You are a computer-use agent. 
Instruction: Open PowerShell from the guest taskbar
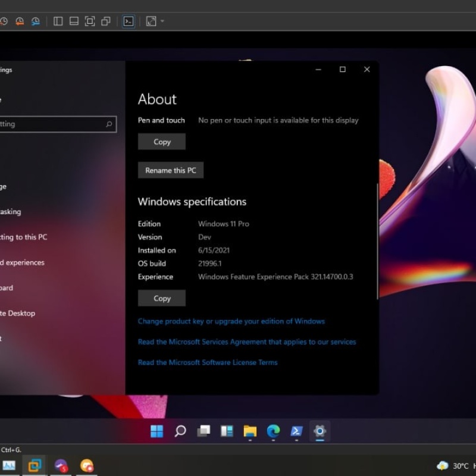(x=296, y=431)
